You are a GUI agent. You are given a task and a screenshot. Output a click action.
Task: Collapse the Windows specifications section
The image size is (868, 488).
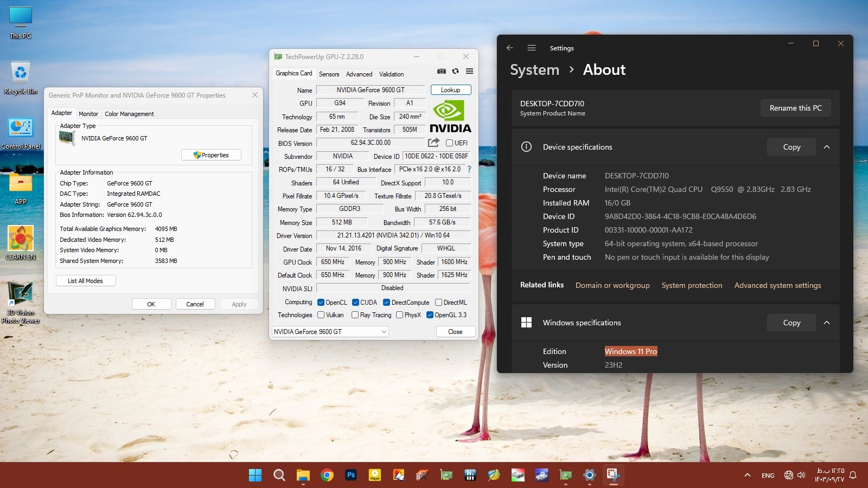(827, 323)
